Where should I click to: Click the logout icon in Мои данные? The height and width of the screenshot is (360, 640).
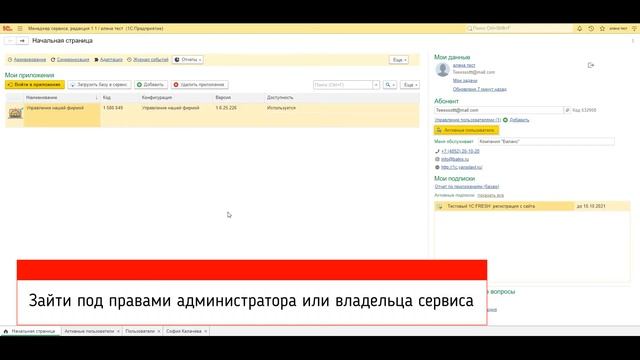591,65
